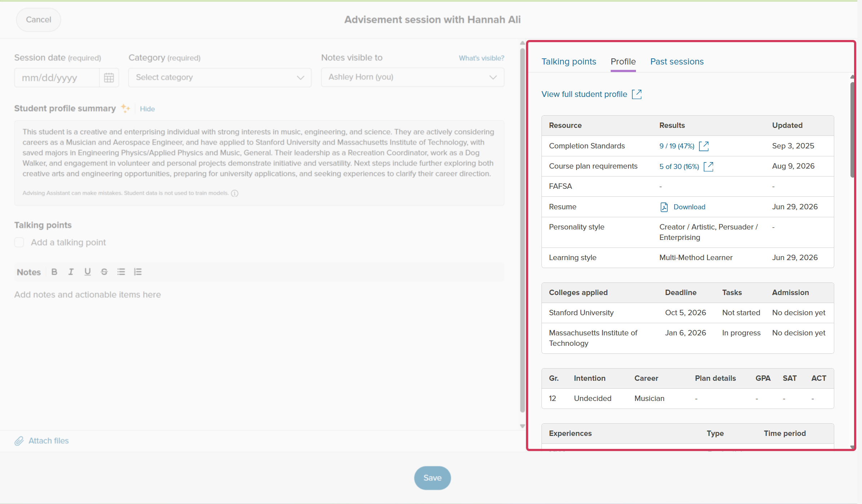862x504 pixels.
Task: Click the Jan 6, 2026 deadline cell
Action: click(x=685, y=333)
